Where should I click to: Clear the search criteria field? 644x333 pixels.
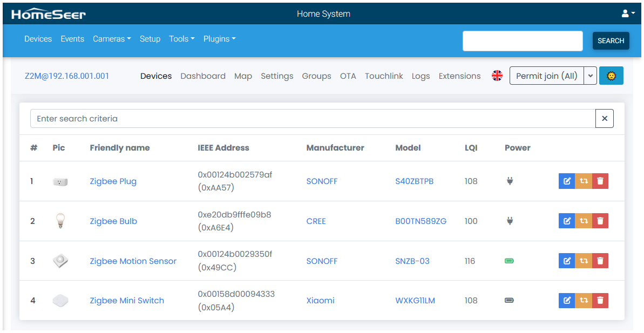[604, 118]
